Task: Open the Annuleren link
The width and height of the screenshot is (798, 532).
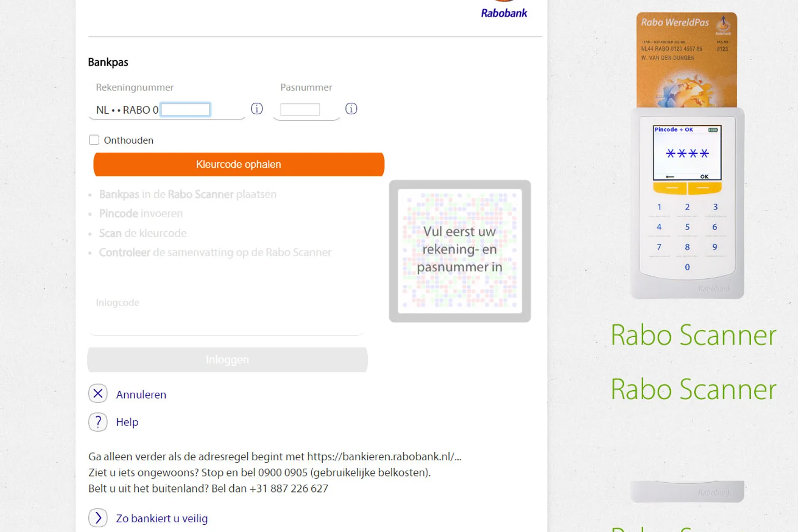Action: pyautogui.click(x=141, y=395)
